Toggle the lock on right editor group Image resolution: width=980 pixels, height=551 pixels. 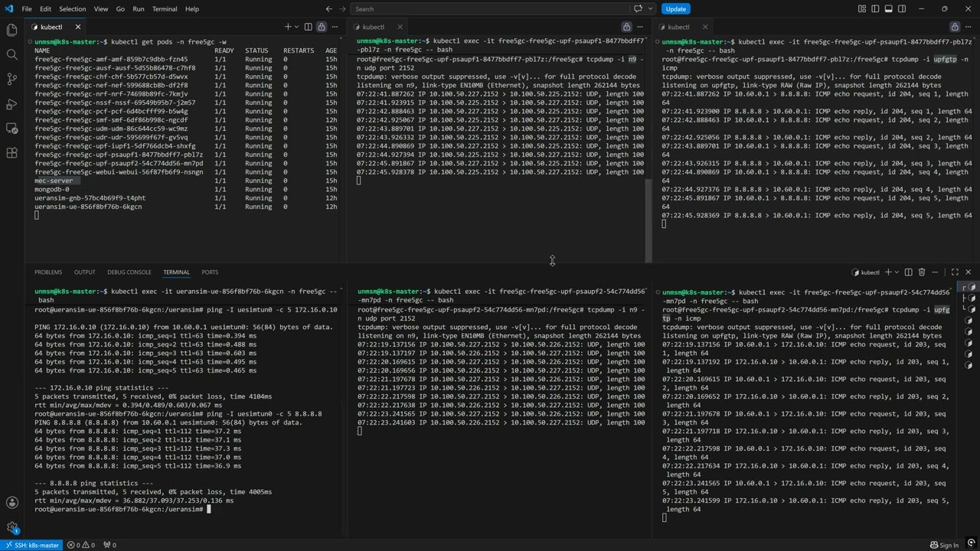click(955, 27)
